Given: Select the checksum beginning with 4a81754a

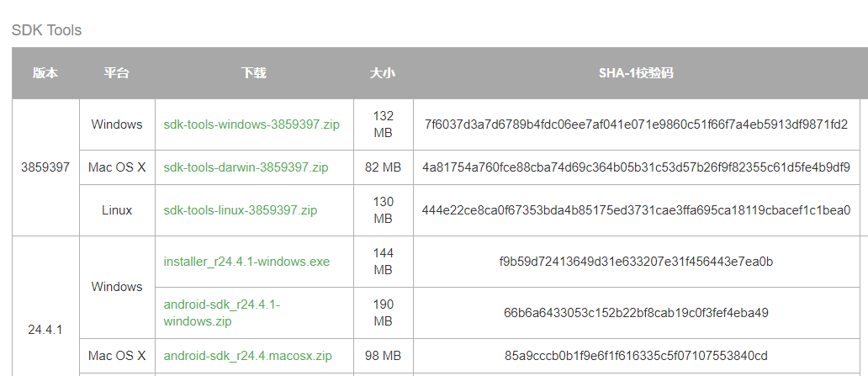Looking at the screenshot, I should point(636,167).
